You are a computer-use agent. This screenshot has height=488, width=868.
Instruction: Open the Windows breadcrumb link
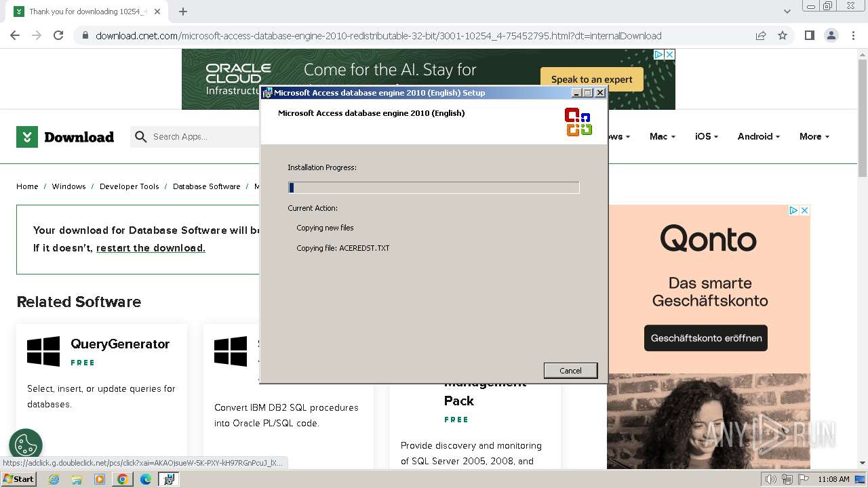point(68,186)
